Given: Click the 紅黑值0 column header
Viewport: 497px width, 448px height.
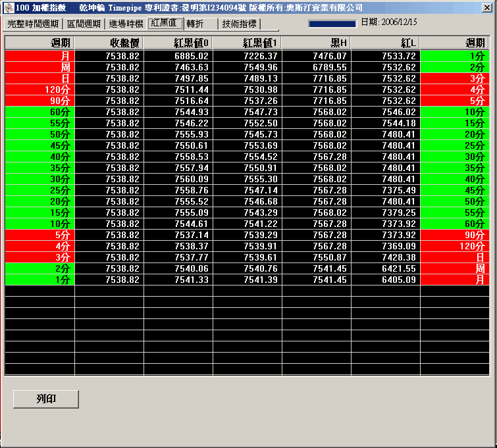Looking at the screenshot, I should [x=178, y=43].
